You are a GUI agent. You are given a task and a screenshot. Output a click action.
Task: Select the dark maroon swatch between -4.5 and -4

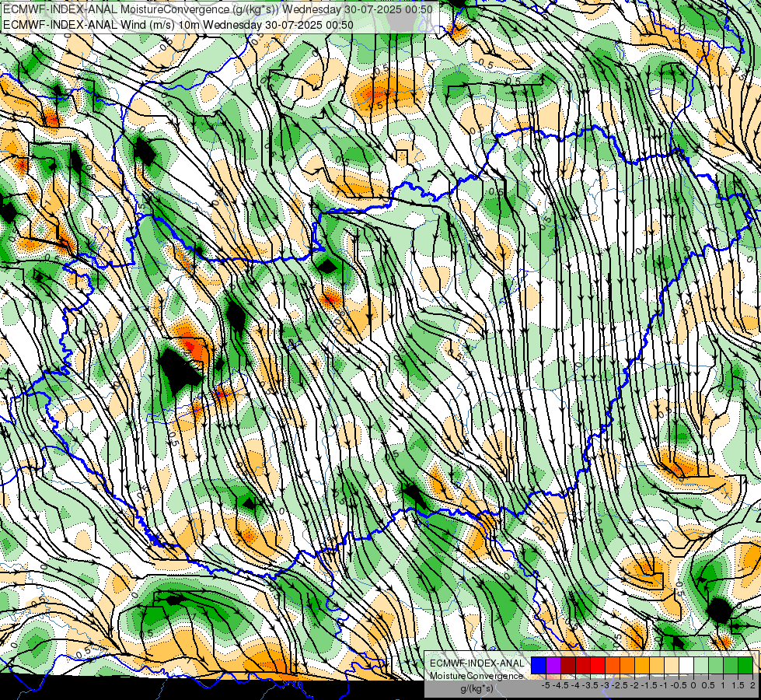tap(568, 666)
